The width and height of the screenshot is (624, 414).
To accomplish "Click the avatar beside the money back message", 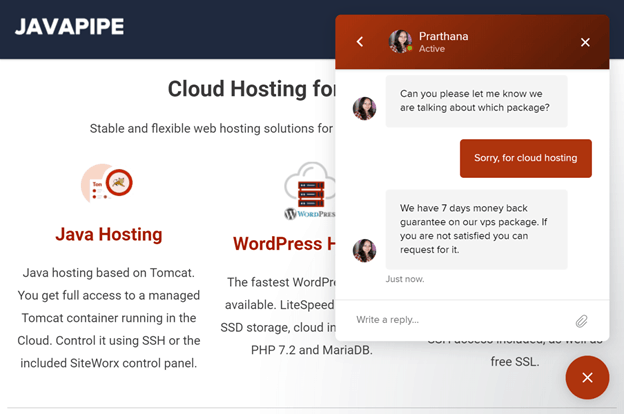I will point(364,250).
